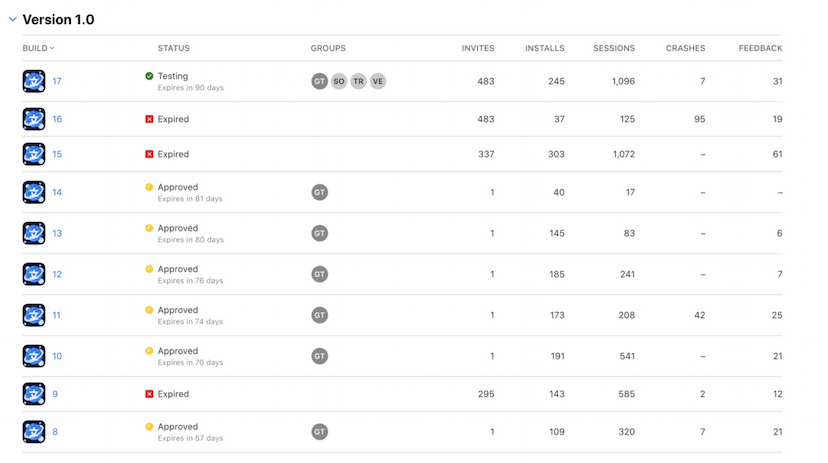Collapse the Version 1.0 section
Screen dimensions: 828x463
point(13,19)
